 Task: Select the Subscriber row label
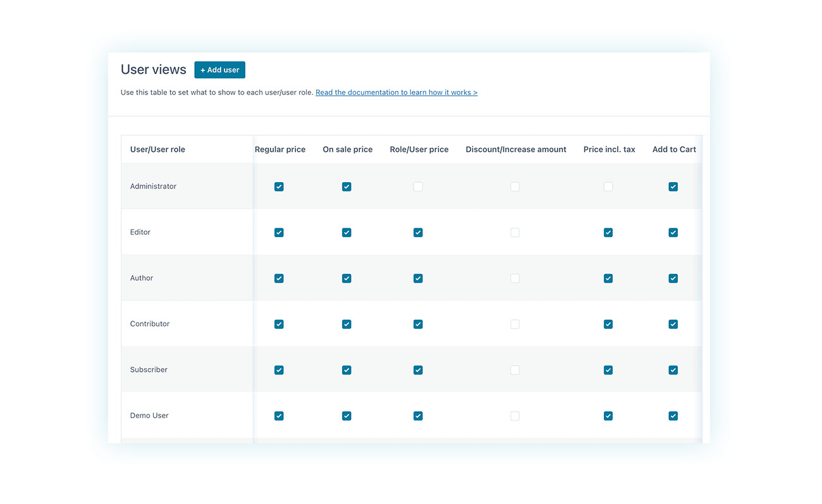pyautogui.click(x=149, y=370)
